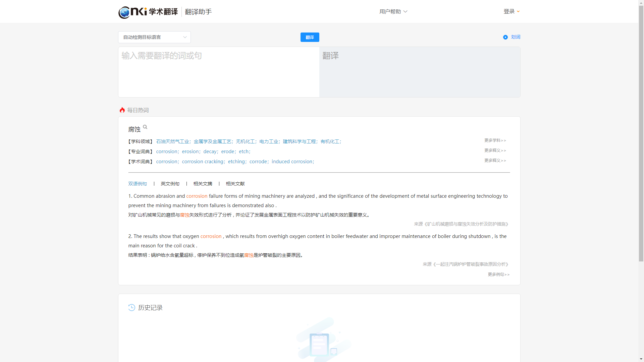Open the 自动检测目标语言 language selector
644x362 pixels.
coord(154,37)
